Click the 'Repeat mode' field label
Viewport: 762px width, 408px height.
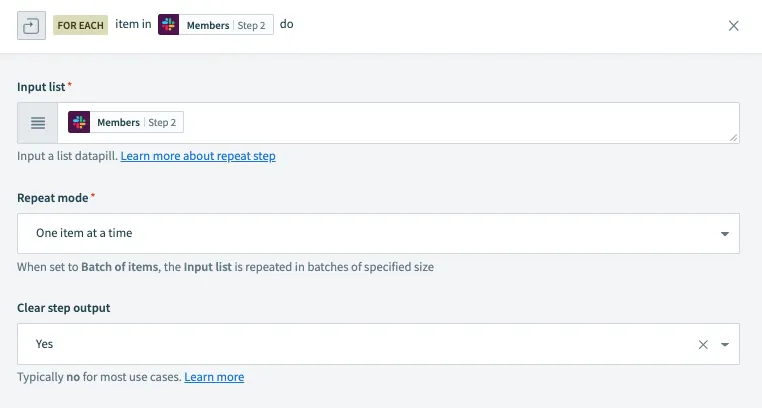(x=53, y=198)
